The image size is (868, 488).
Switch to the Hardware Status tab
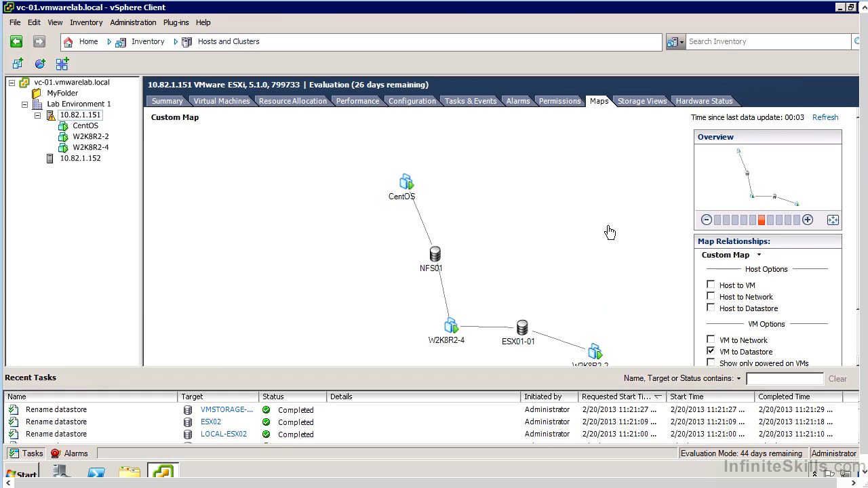(704, 101)
